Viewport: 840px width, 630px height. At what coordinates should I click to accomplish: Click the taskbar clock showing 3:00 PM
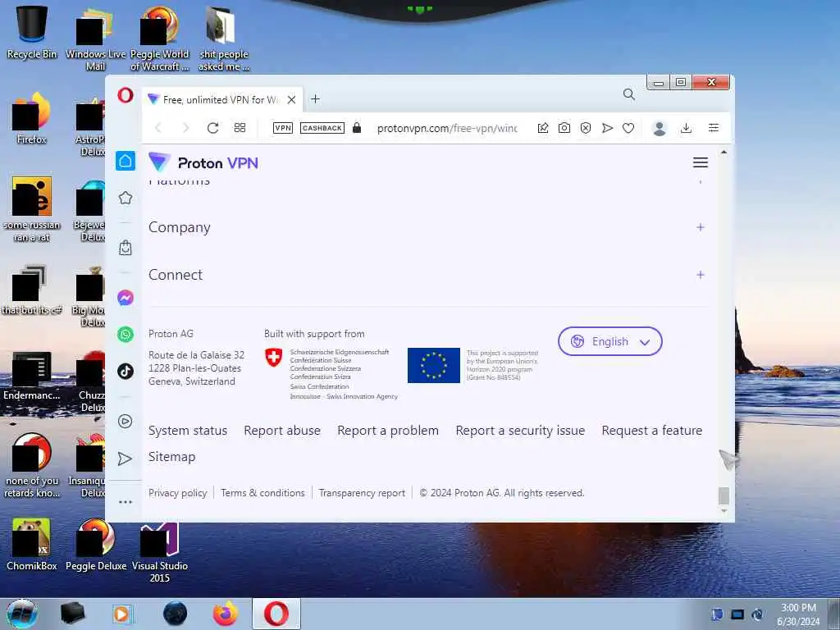[799, 614]
